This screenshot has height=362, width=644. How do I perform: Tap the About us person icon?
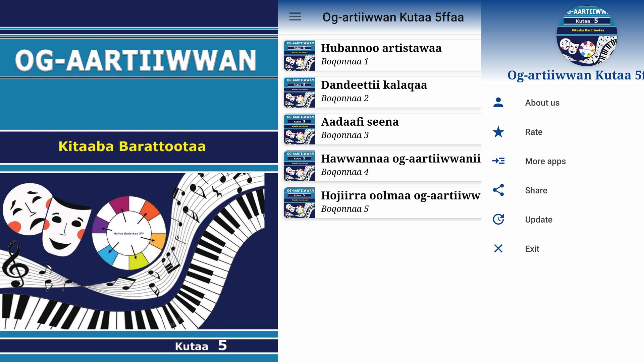point(498,103)
